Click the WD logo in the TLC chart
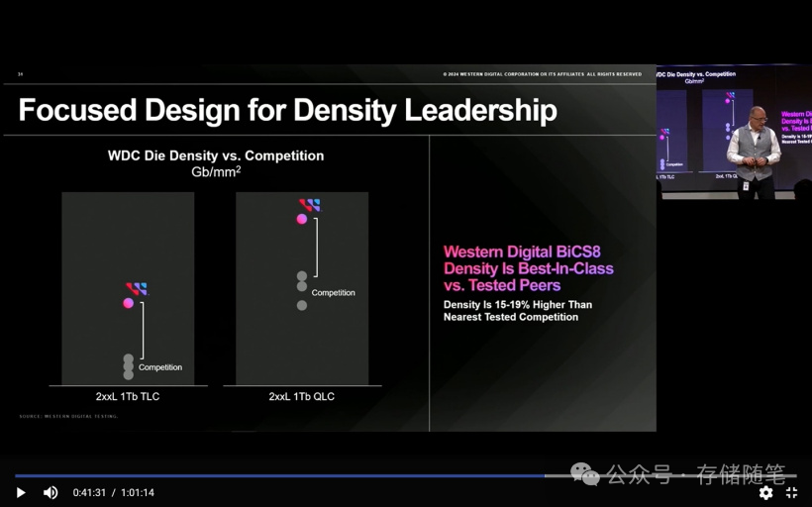This screenshot has height=507, width=812. click(137, 288)
